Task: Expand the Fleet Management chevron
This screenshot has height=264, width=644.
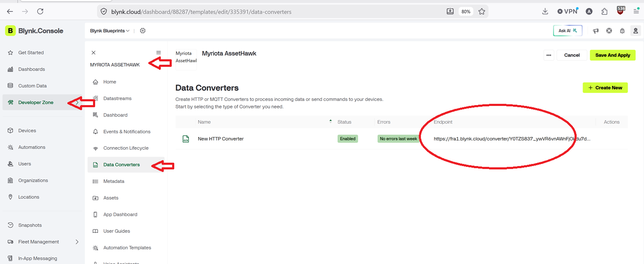Action: tap(77, 242)
